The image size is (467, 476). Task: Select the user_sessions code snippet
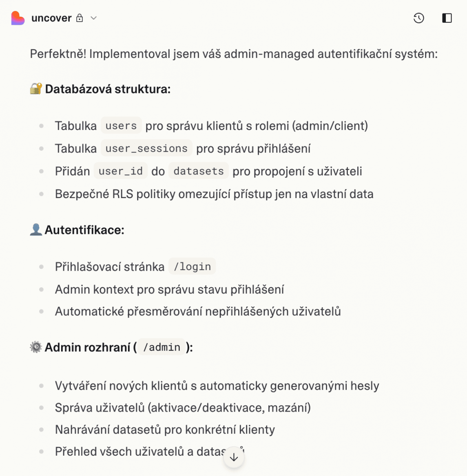(x=146, y=148)
